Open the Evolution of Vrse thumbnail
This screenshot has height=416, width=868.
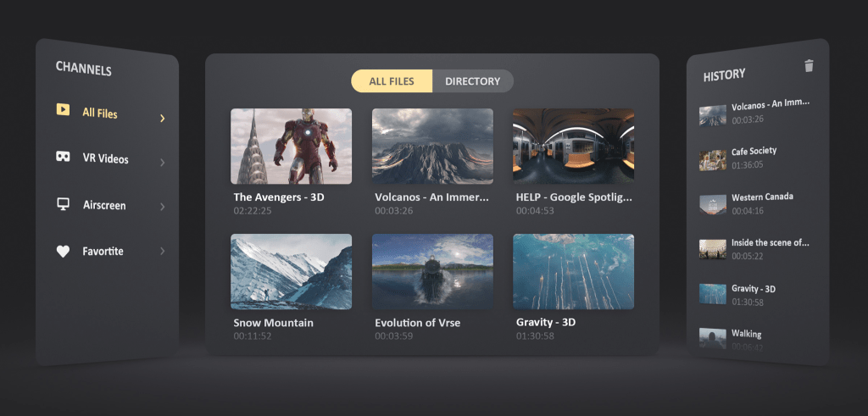point(432,272)
